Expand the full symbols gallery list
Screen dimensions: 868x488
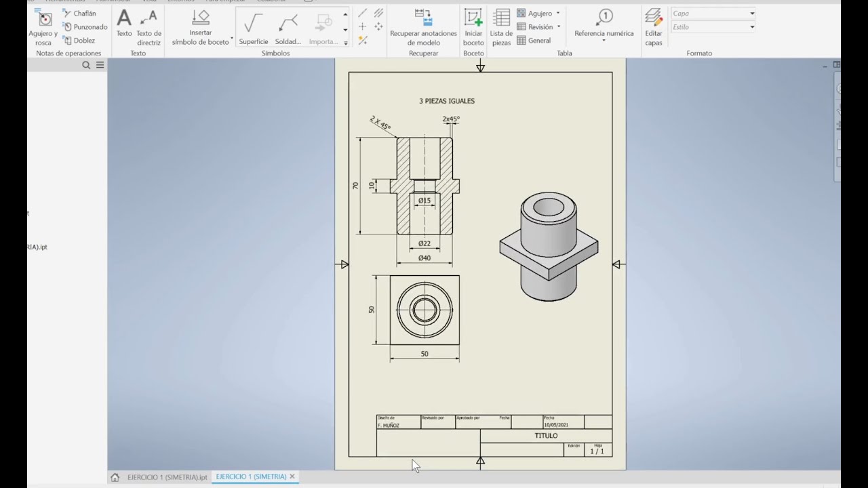click(345, 43)
